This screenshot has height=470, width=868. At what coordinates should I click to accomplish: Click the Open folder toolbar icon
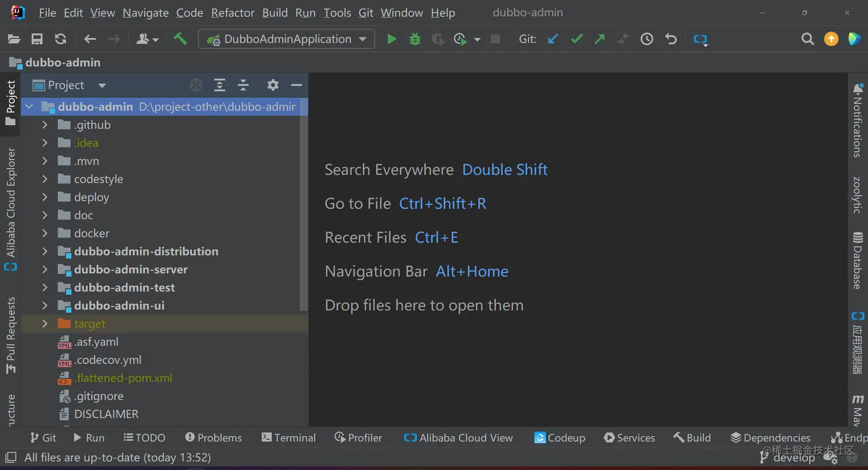tap(14, 39)
